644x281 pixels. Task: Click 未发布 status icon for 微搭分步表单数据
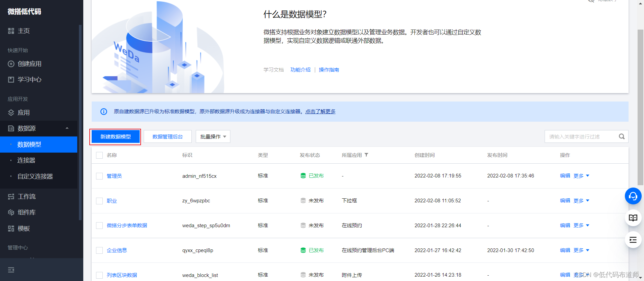[303, 226]
